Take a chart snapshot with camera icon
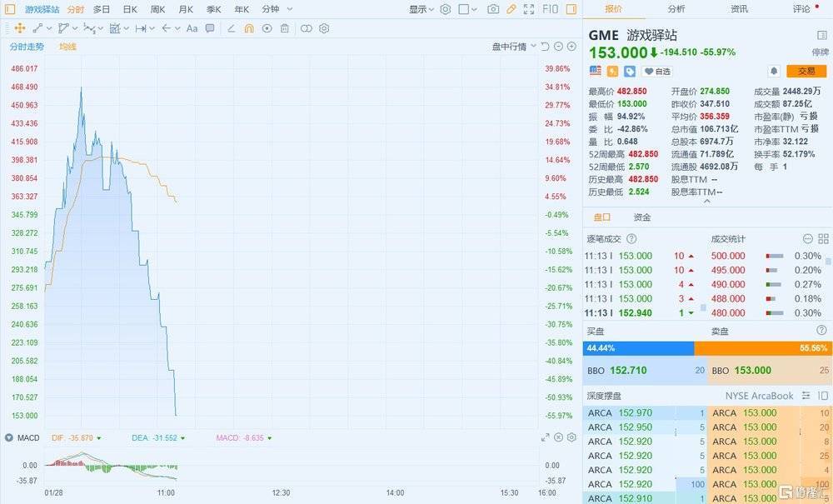The width and height of the screenshot is (833, 504). click(x=493, y=9)
